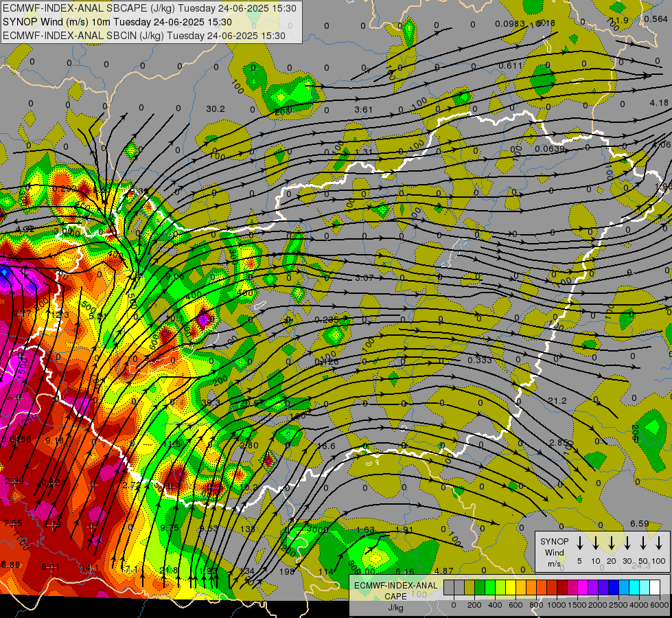
Task: Pick the pure blue swatch in the CAPE legend
Action: point(614,588)
